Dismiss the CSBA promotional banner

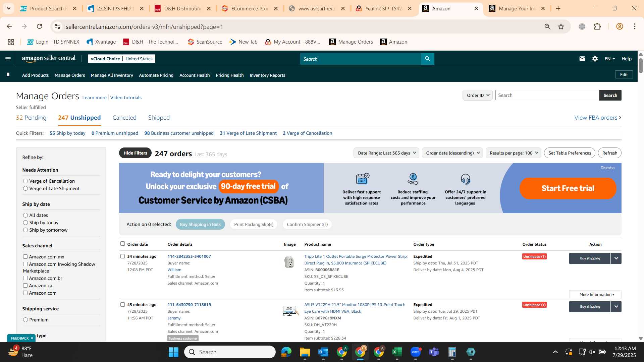607,168
